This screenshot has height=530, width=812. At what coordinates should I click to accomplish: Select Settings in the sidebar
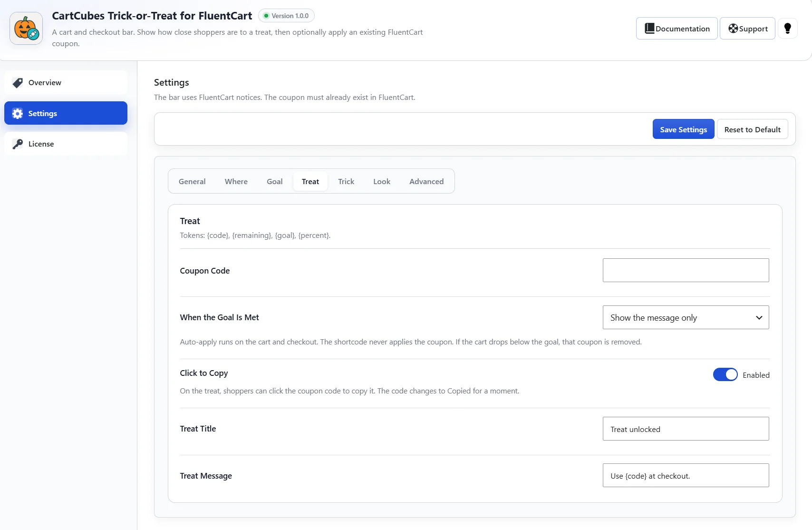66,113
